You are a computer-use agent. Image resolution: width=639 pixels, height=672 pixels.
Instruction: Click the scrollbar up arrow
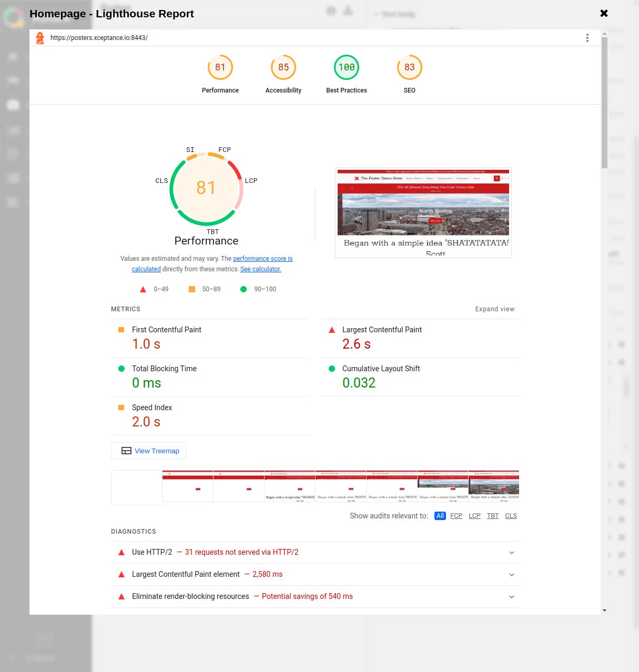click(604, 34)
